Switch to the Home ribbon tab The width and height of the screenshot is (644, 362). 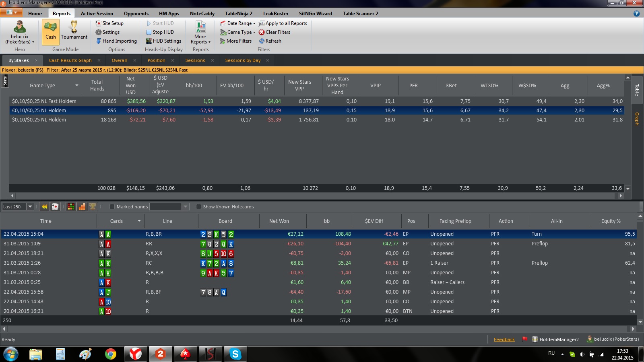tap(35, 13)
